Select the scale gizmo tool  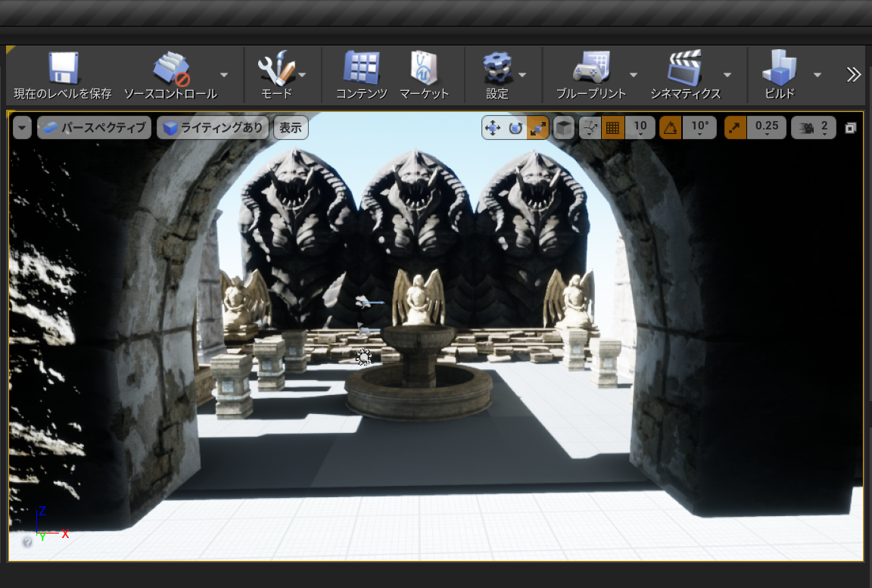coord(537,128)
